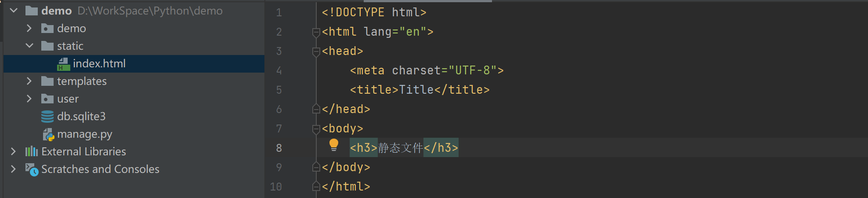Click the manage.py Python file icon
The height and width of the screenshot is (198, 868).
(x=48, y=135)
